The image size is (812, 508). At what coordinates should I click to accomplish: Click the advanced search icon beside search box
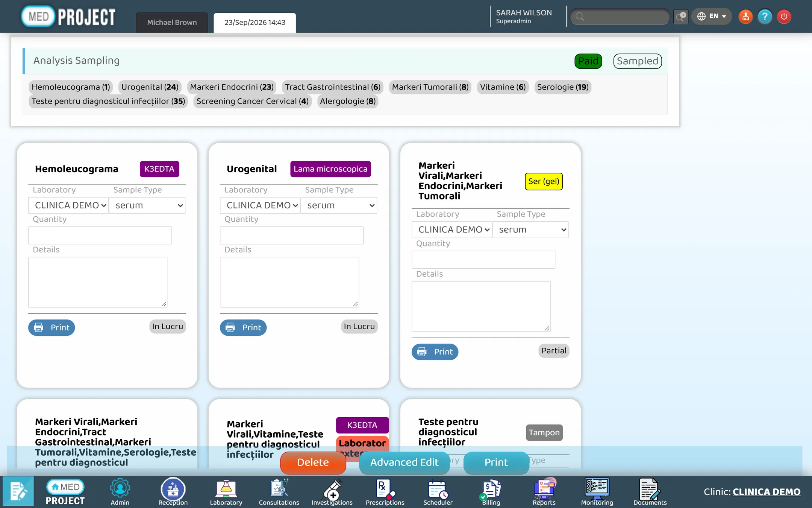680,17
